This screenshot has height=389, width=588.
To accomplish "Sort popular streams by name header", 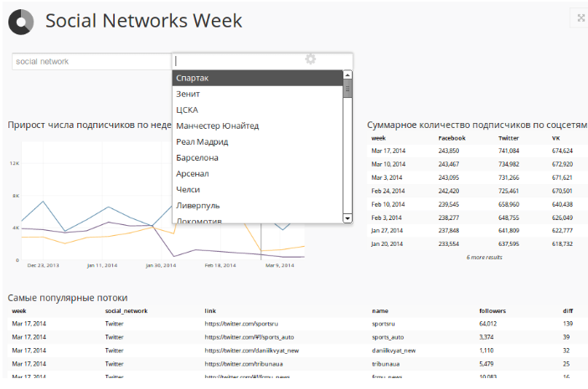I will pyautogui.click(x=380, y=310).
